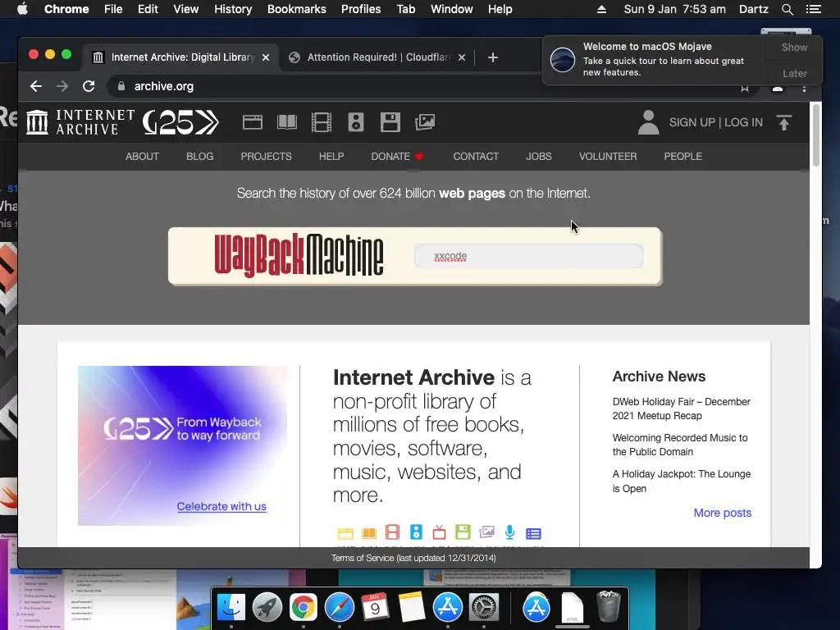Image resolution: width=840 pixels, height=630 pixels.
Task: Open the Profiles menu
Action: click(x=361, y=9)
